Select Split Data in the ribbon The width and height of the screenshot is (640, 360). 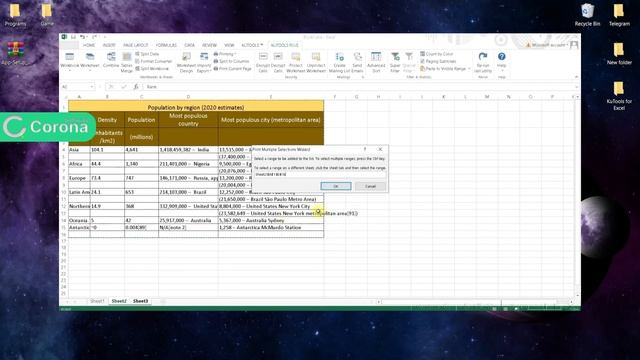pos(147,54)
